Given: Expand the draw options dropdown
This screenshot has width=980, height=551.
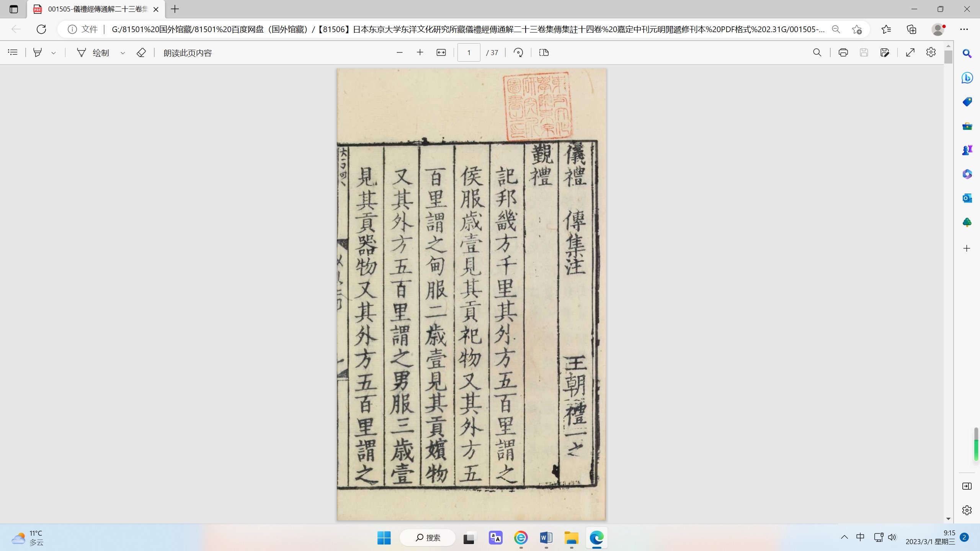Looking at the screenshot, I should coord(123,53).
